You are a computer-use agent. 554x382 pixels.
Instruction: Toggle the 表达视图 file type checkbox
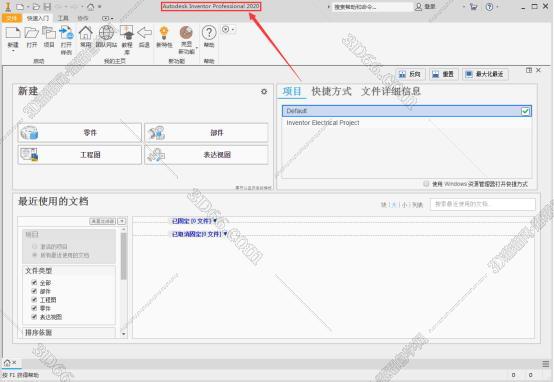[x=34, y=316]
